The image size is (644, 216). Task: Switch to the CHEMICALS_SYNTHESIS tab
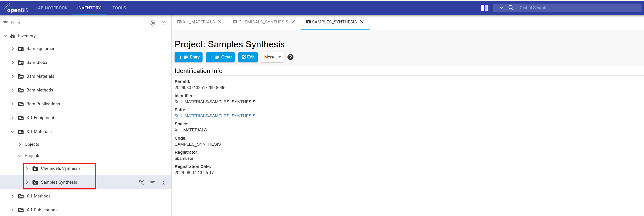click(x=260, y=22)
